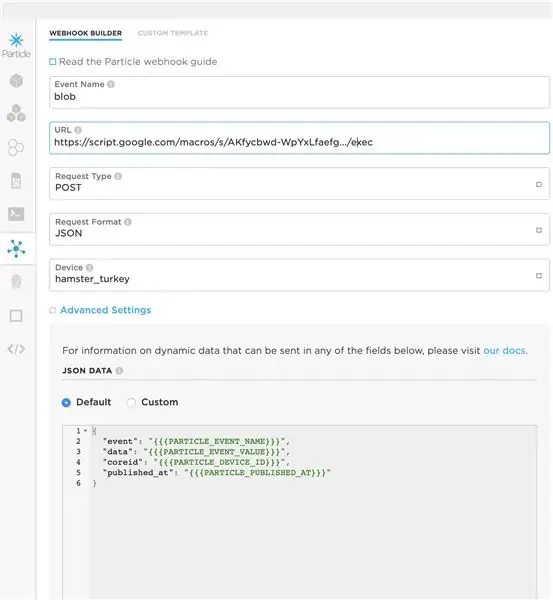The height and width of the screenshot is (600, 553).
Task: Open the Mesh networks circles icon
Action: (x=16, y=147)
